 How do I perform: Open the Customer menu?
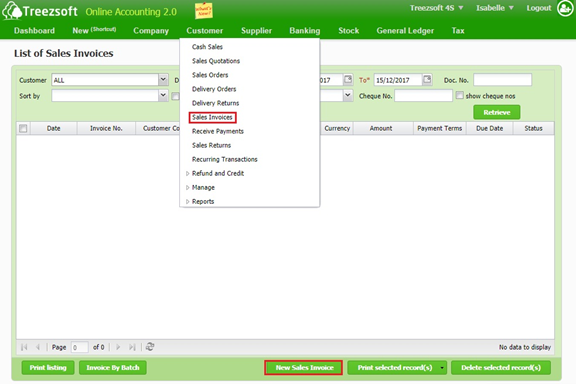click(x=205, y=30)
